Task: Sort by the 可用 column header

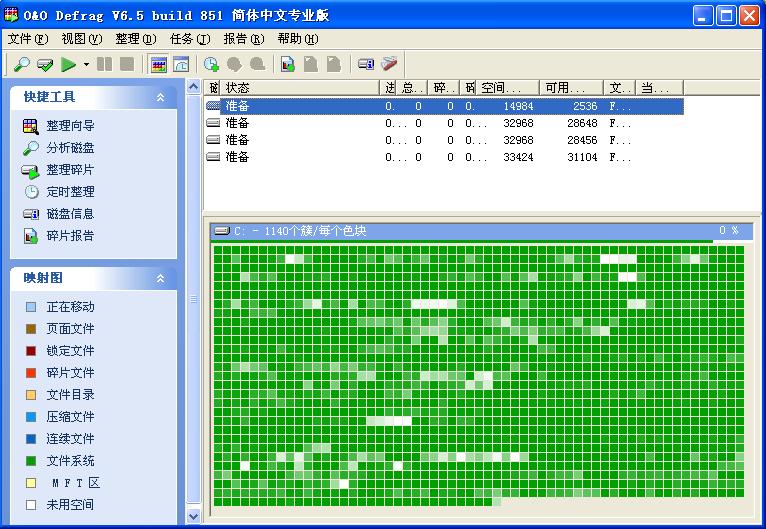Action: point(572,87)
